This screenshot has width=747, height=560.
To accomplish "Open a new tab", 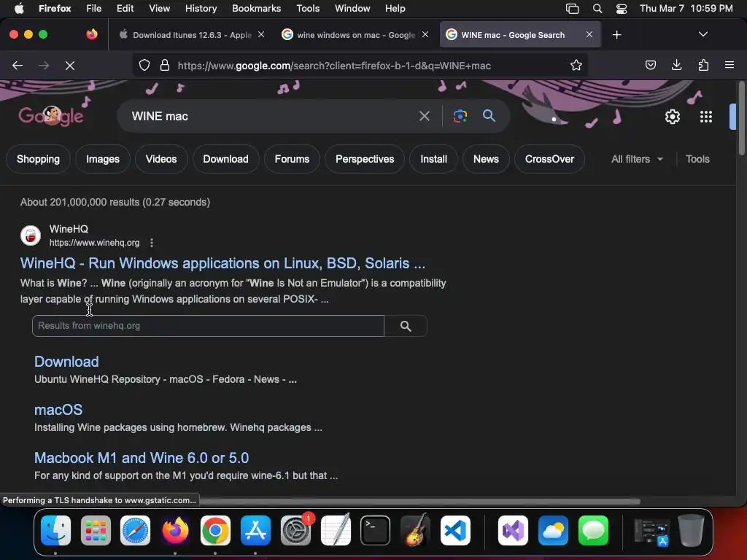I will 617,35.
